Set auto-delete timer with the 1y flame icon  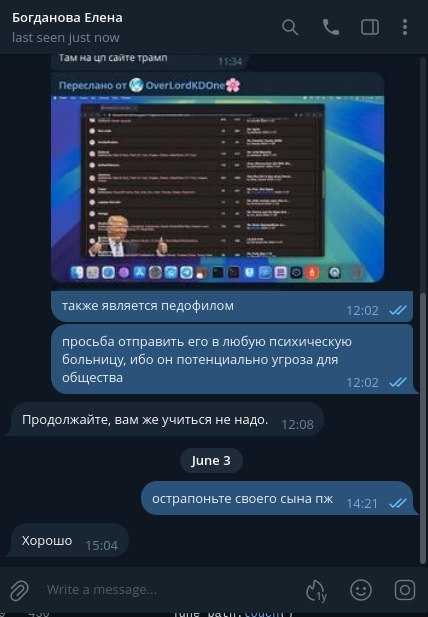(316, 590)
